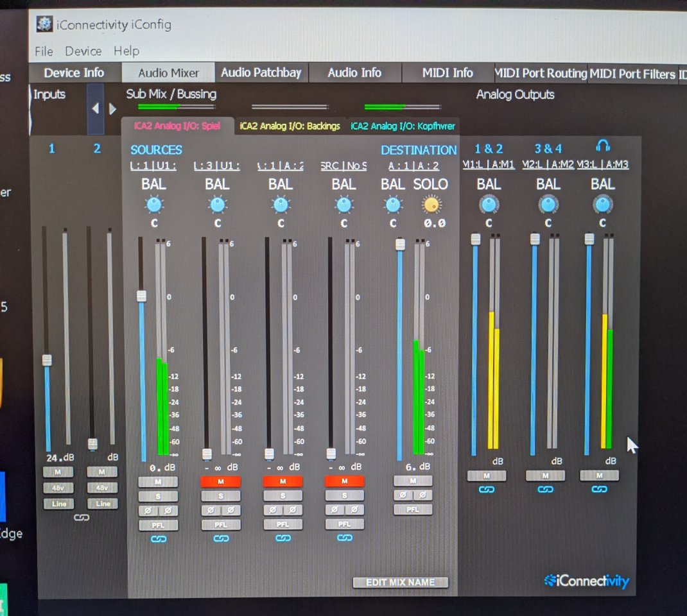Click the 0. dB value under L:1|U1 fader
Screen dimensions: 687x616
click(x=162, y=468)
